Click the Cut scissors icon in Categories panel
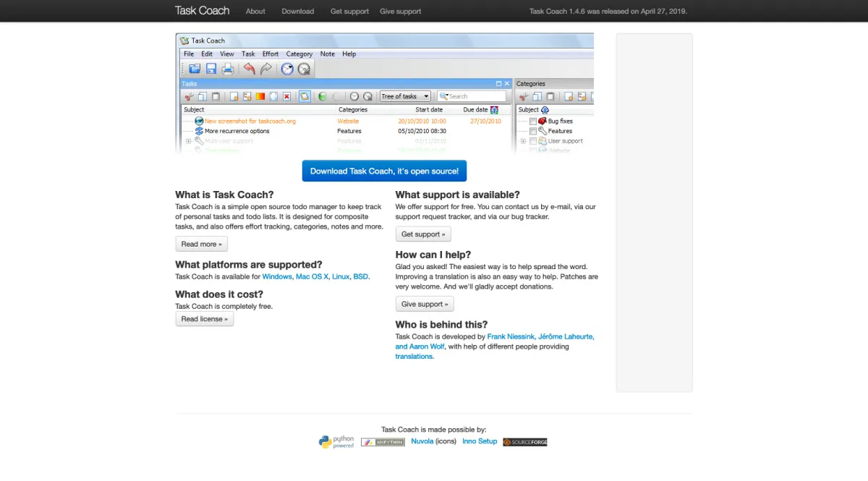 point(524,96)
